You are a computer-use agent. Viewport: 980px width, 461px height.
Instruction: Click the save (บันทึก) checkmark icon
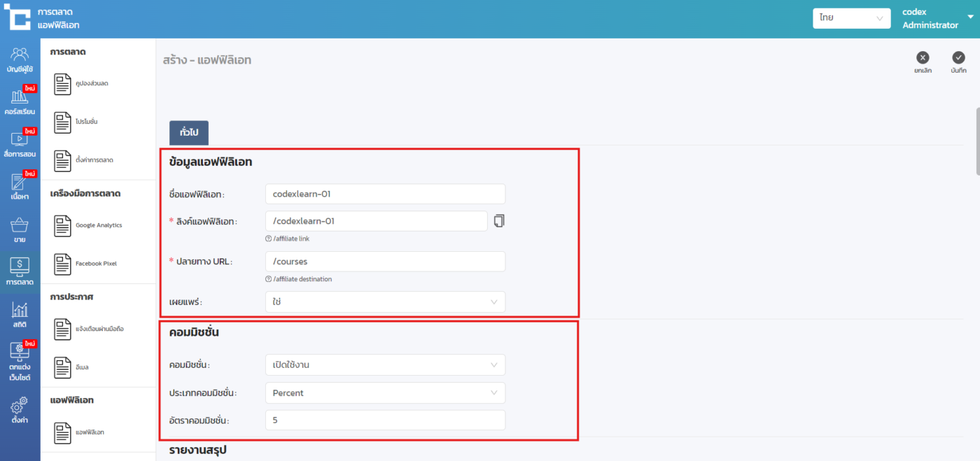(x=958, y=58)
